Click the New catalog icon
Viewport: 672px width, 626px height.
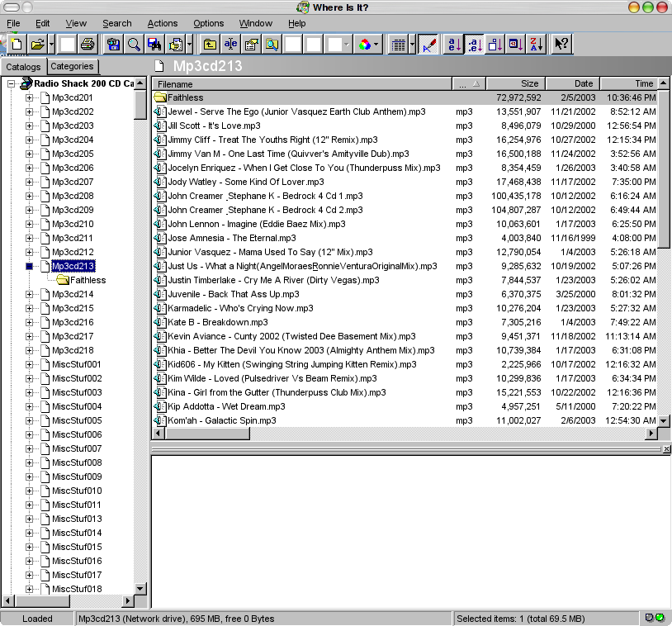17,44
